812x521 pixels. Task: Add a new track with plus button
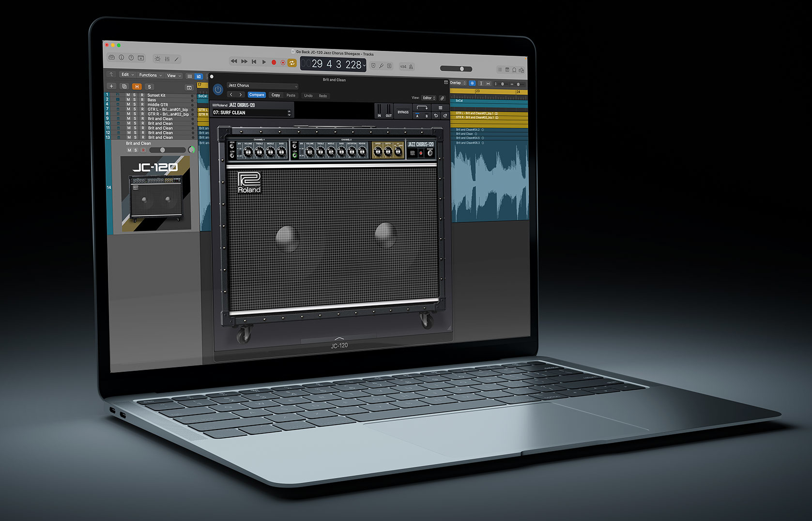click(x=111, y=86)
